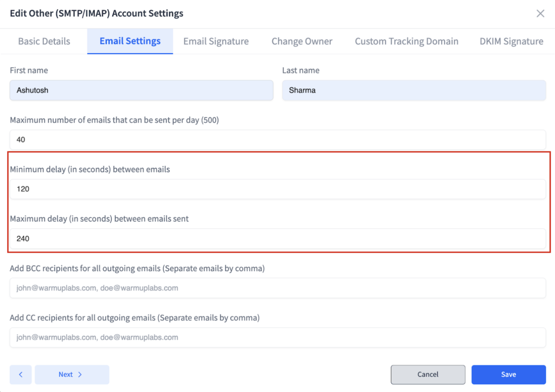Select the maximum emails per day field
This screenshot has height=392, width=555.
click(x=277, y=139)
